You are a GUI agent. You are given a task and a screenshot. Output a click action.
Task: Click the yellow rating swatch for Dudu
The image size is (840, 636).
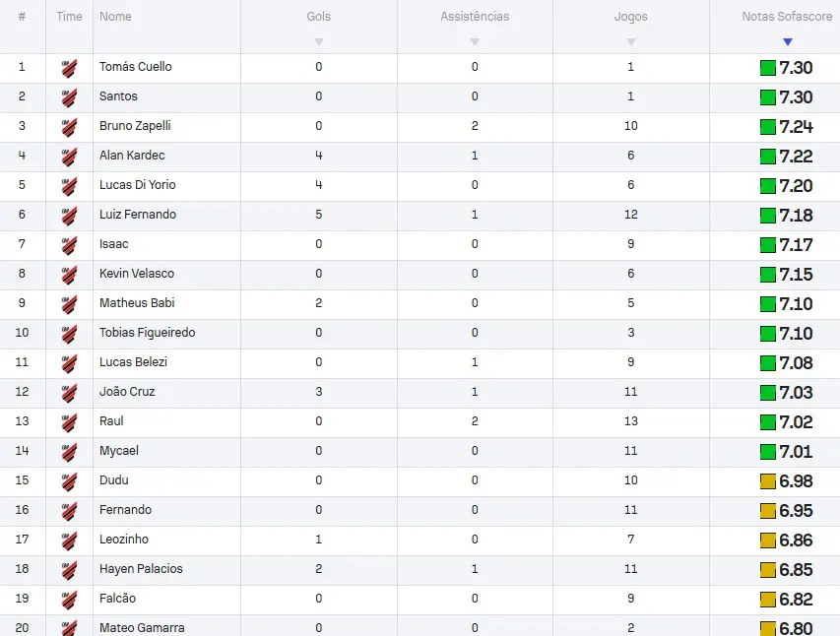pos(768,481)
